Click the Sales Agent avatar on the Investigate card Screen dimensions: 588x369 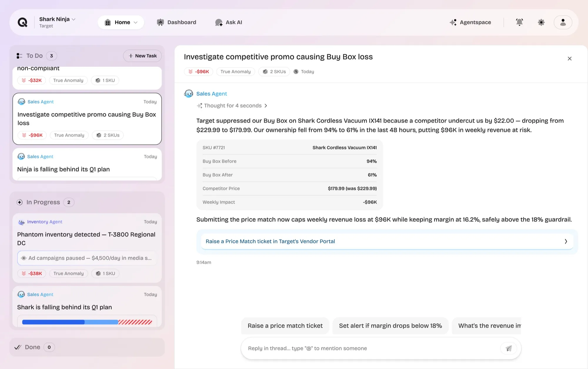pos(21,102)
